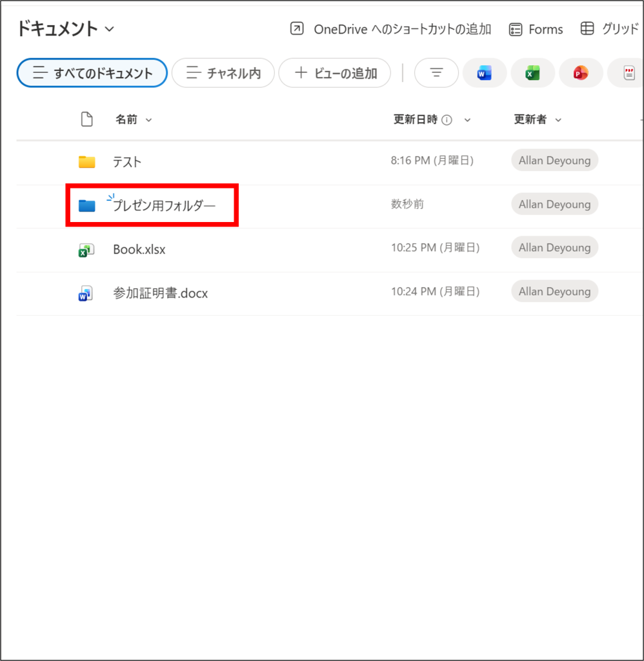Filter documents by Word file type
Image resolution: width=644 pixels, height=661 pixels.
click(x=484, y=74)
